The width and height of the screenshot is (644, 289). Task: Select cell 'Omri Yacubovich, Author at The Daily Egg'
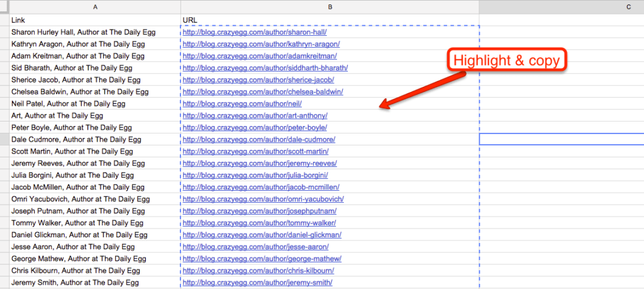(95, 199)
